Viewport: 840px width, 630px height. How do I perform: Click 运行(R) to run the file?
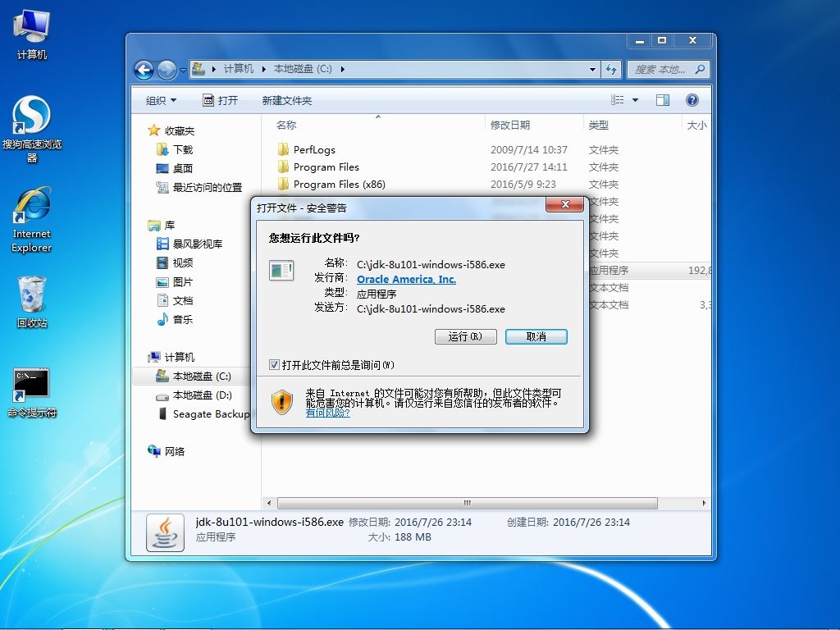click(466, 336)
